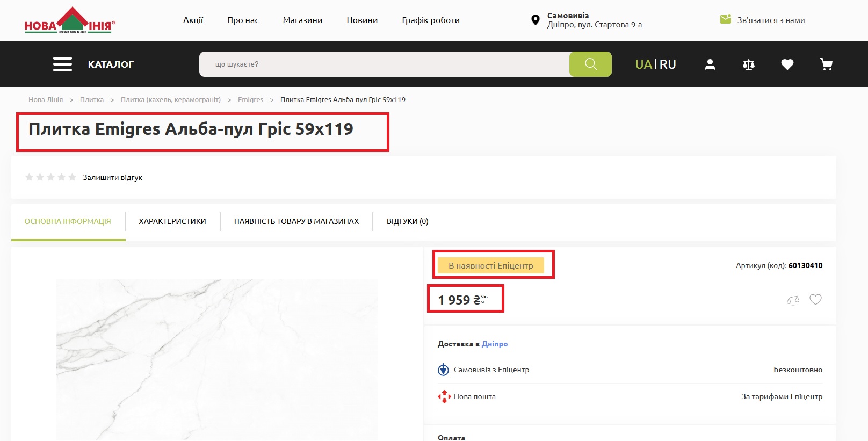Click the Самовивіз store address
This screenshot has height=441, width=868.
tap(595, 20)
